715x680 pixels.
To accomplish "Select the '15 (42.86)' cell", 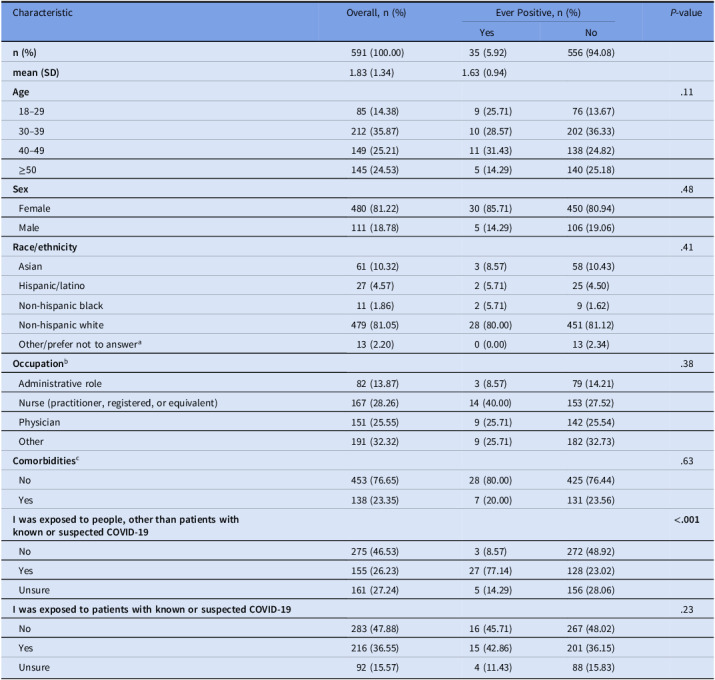I will pyautogui.click(x=491, y=648).
